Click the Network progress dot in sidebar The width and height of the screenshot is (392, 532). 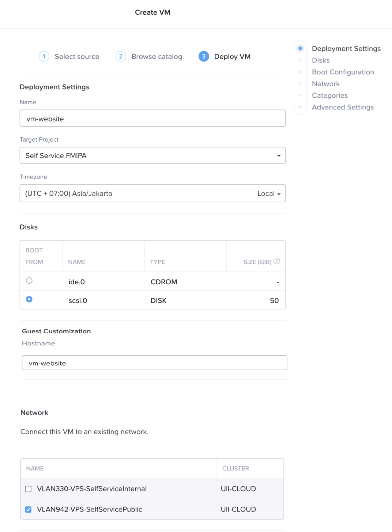[x=300, y=83]
